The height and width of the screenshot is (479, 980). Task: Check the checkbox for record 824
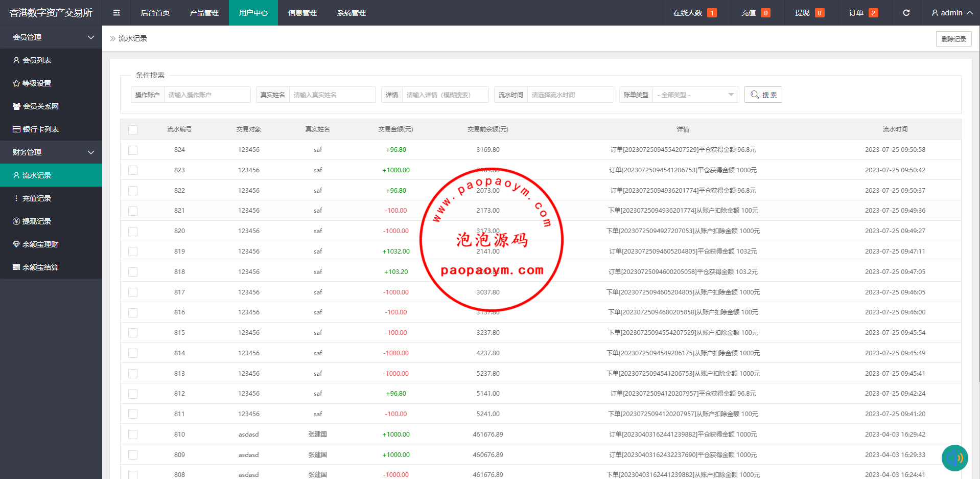click(x=133, y=150)
